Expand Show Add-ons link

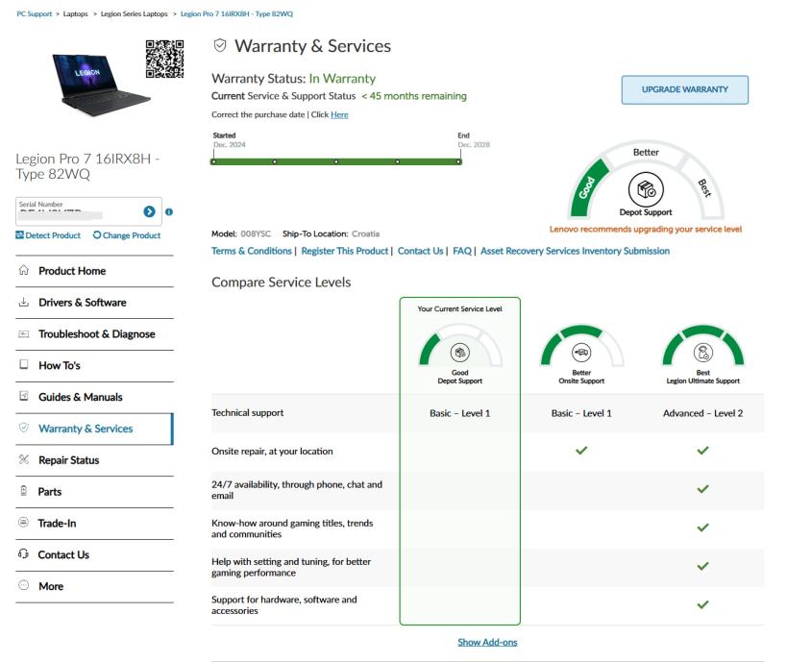point(487,642)
